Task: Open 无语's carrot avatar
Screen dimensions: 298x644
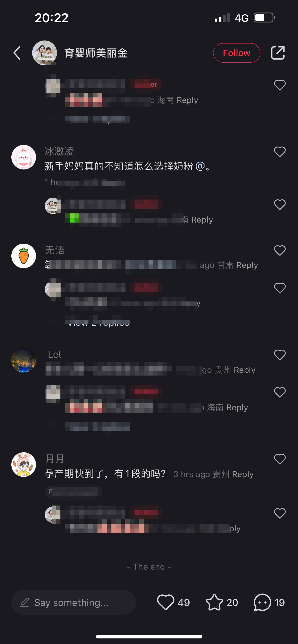Action: pyautogui.click(x=24, y=256)
